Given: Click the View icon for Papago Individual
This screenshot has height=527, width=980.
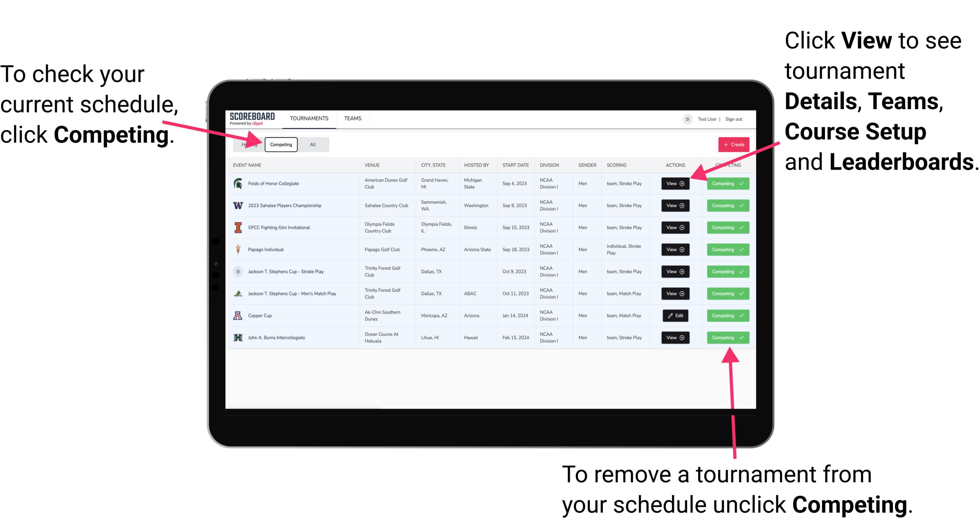Looking at the screenshot, I should click(x=675, y=249).
